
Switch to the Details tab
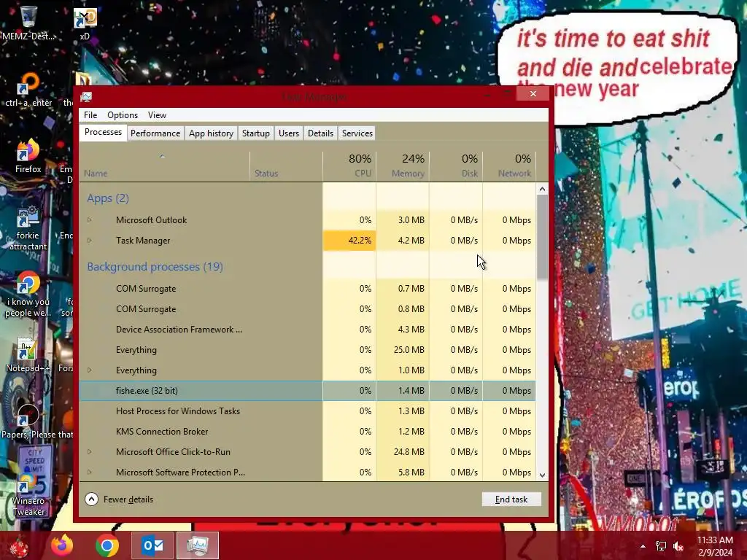(x=321, y=133)
